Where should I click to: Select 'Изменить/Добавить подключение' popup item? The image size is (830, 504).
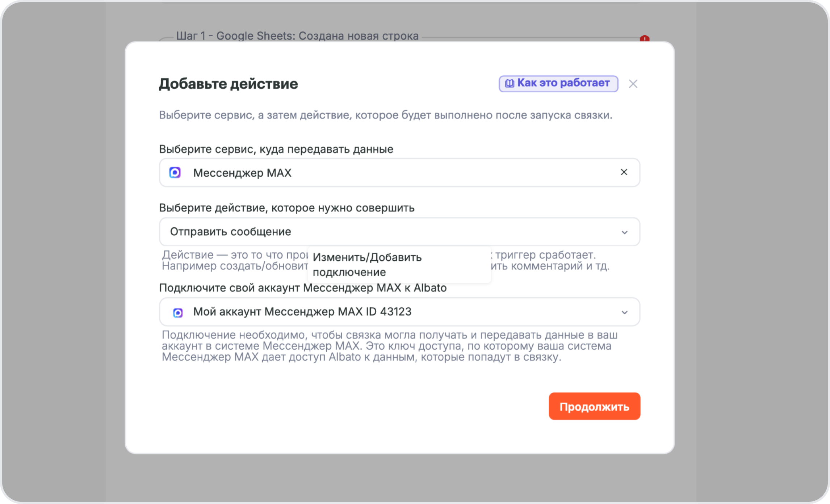click(x=367, y=265)
